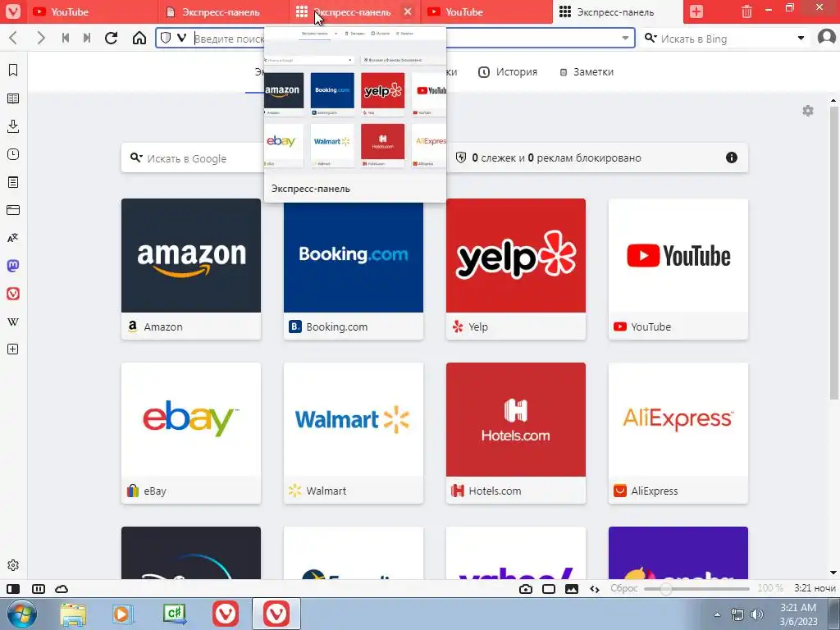Open Speed Dial settings gear
This screenshot has width=840, height=630.
pos(808,111)
